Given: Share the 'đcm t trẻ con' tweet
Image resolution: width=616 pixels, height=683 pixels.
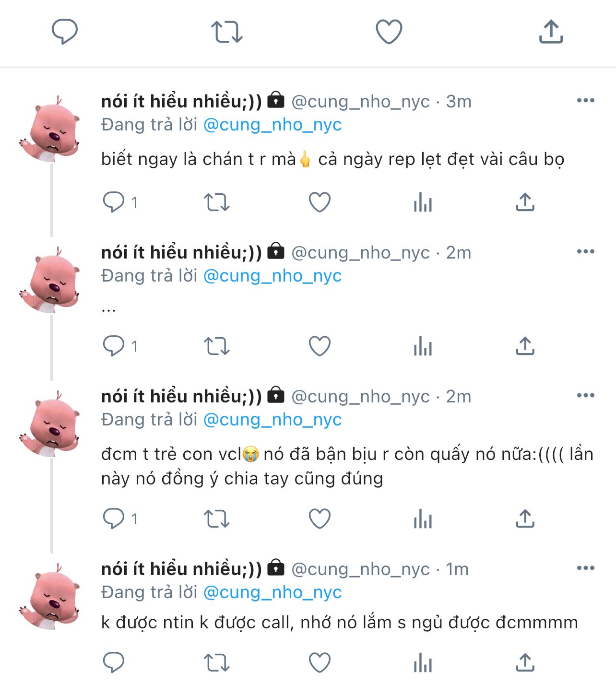Looking at the screenshot, I should point(525,518).
